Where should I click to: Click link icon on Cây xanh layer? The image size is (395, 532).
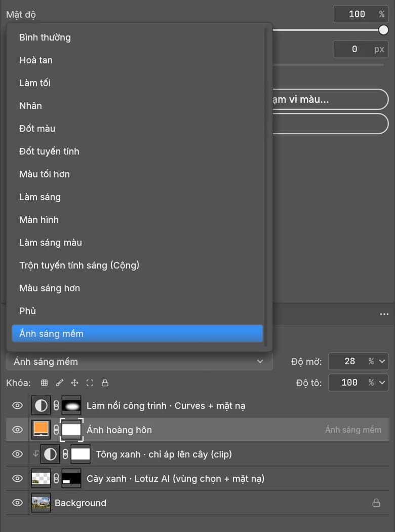coord(56,478)
